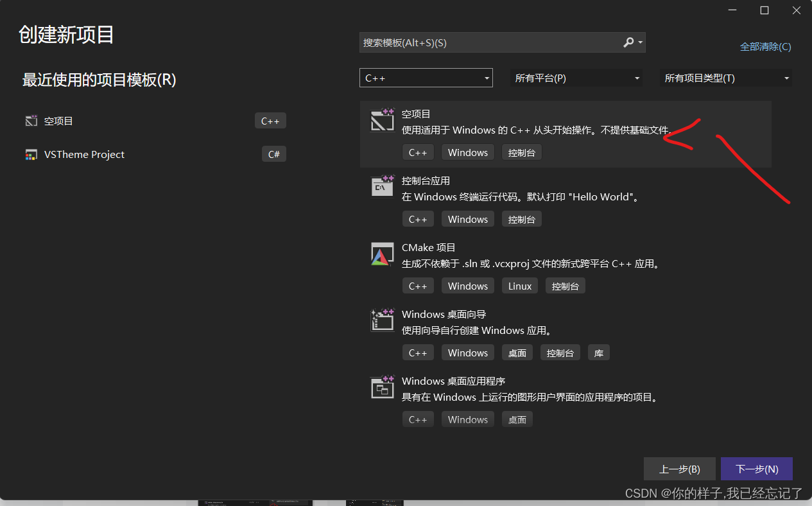The width and height of the screenshot is (812, 506).
Task: Select the Windows 桌面应用程序 template icon
Action: tap(383, 387)
